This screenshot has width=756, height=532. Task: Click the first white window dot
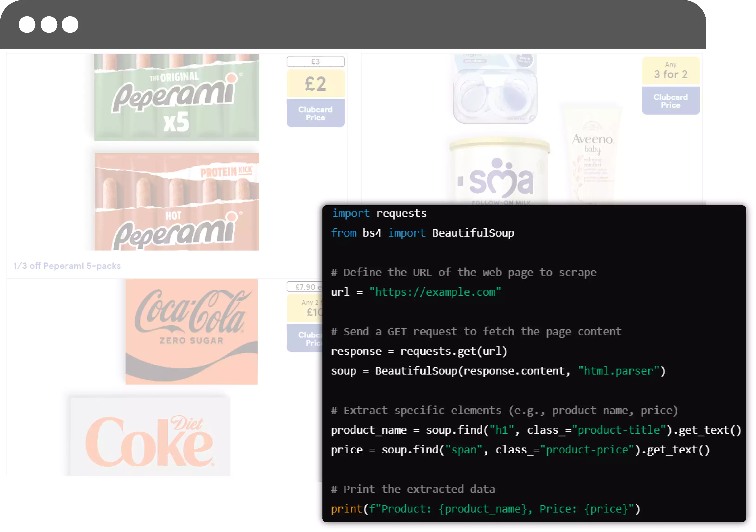(x=27, y=24)
